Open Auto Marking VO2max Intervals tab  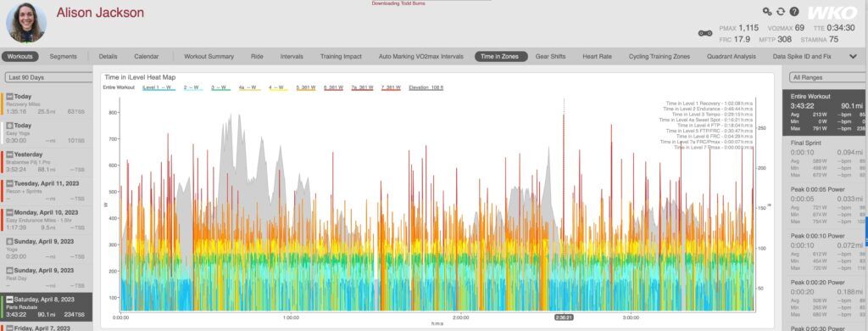(420, 57)
